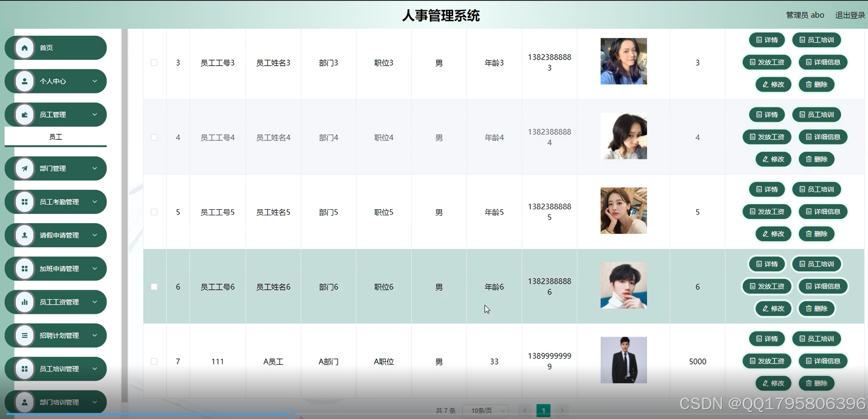Open the 10条/页 page size dropdown
The height and width of the screenshot is (419, 868).
point(485,410)
